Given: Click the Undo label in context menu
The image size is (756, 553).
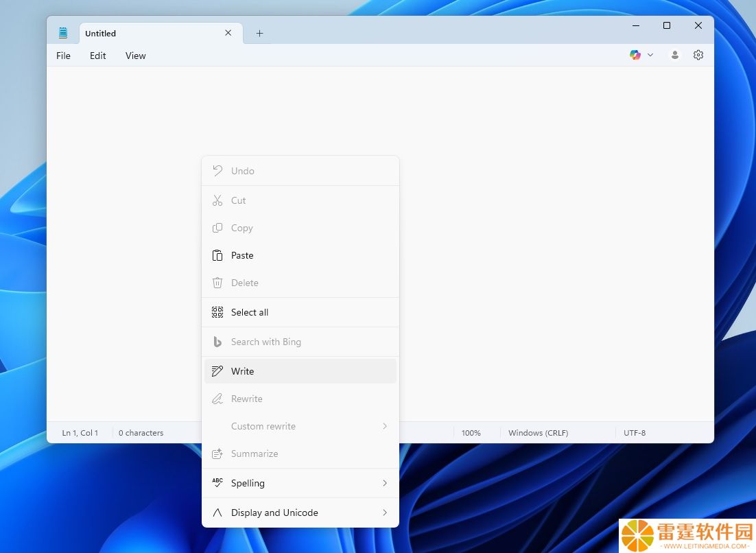Looking at the screenshot, I should click(243, 171).
